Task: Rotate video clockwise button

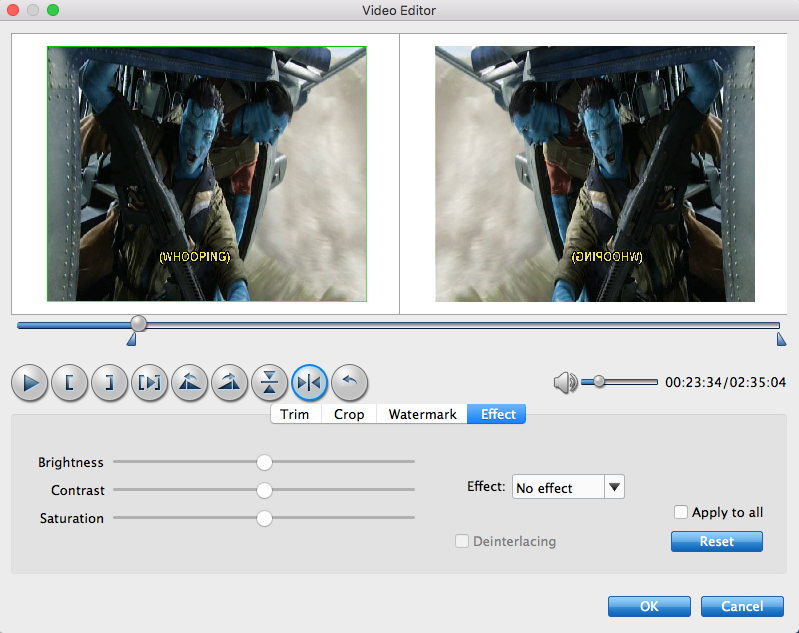Action: (229, 383)
